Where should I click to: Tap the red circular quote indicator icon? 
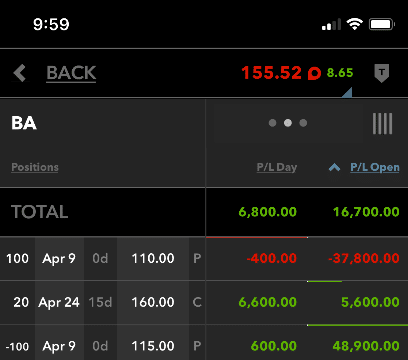tap(314, 73)
